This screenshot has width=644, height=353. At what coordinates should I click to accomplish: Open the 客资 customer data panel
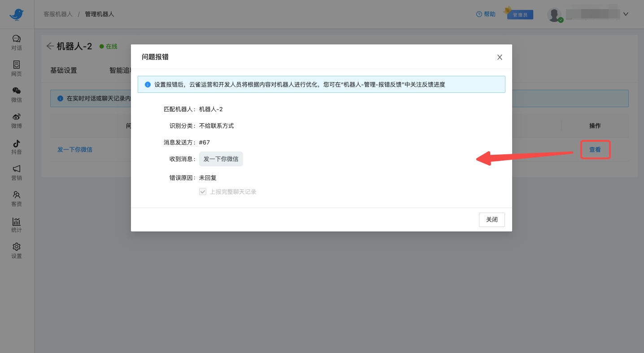(17, 199)
